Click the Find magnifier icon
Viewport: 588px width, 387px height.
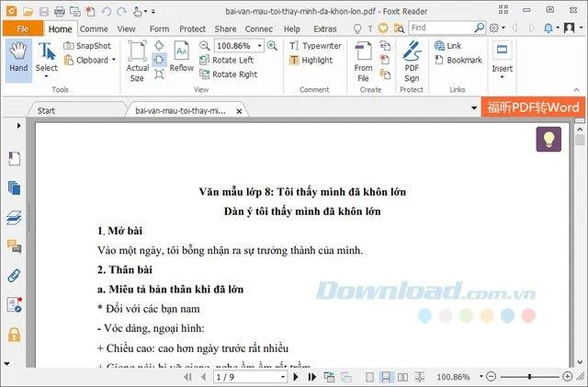tap(480, 28)
